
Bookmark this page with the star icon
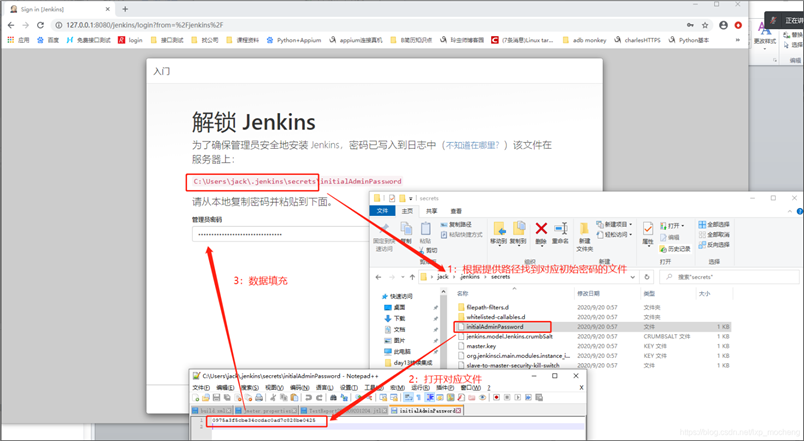[x=705, y=25]
